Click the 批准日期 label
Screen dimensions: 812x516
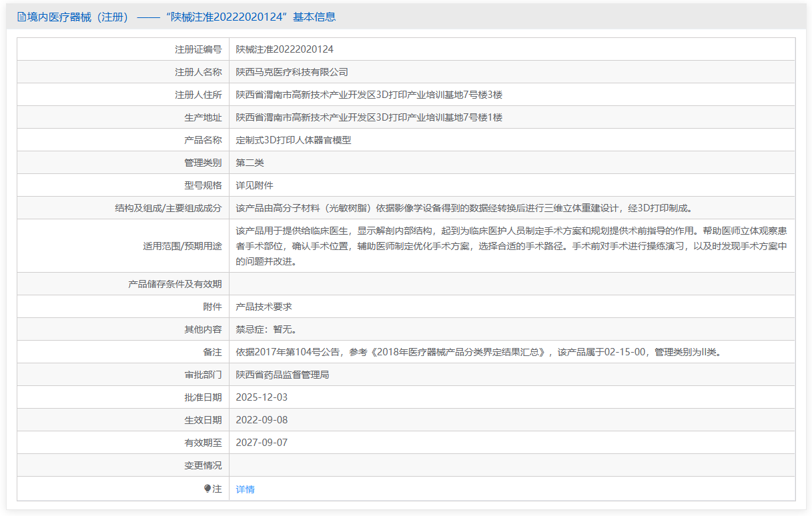(203, 397)
